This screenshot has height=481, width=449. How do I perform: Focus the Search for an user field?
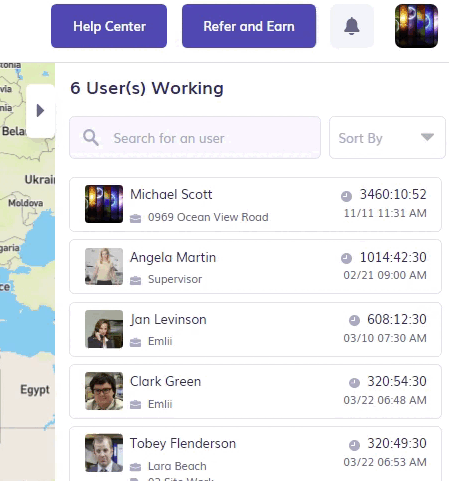click(x=195, y=138)
